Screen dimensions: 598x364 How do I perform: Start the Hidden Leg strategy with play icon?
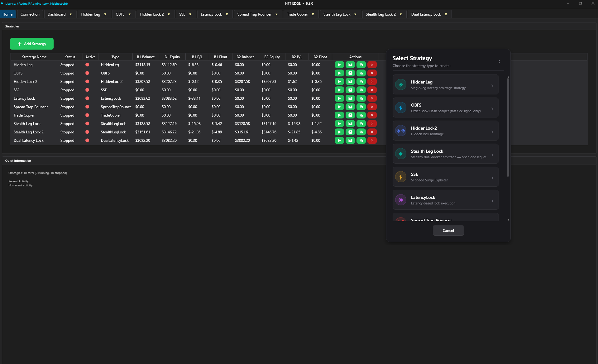coord(339,65)
